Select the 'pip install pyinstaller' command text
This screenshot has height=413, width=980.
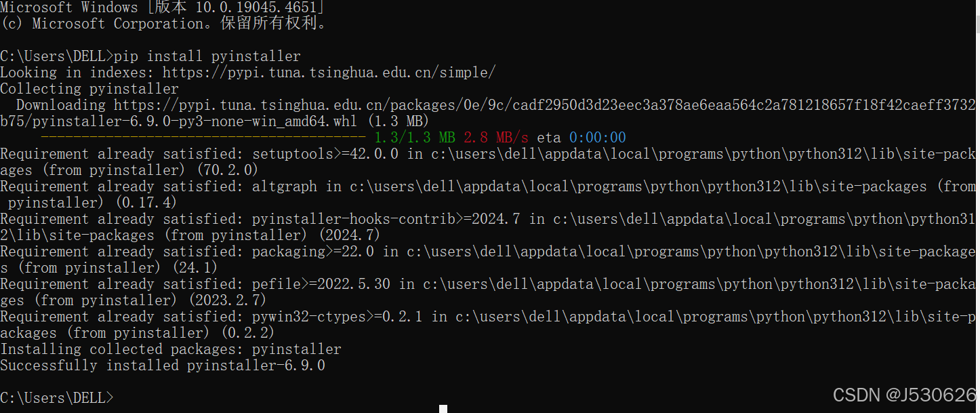pos(207,56)
